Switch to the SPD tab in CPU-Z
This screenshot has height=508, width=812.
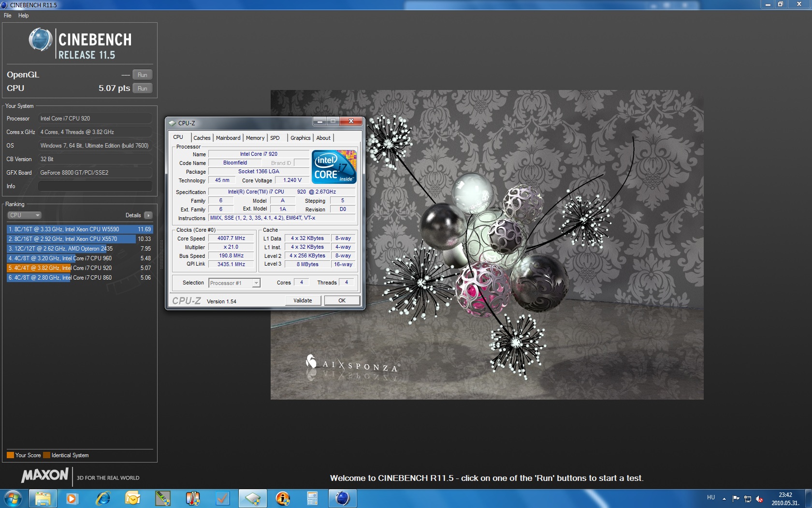coord(275,138)
